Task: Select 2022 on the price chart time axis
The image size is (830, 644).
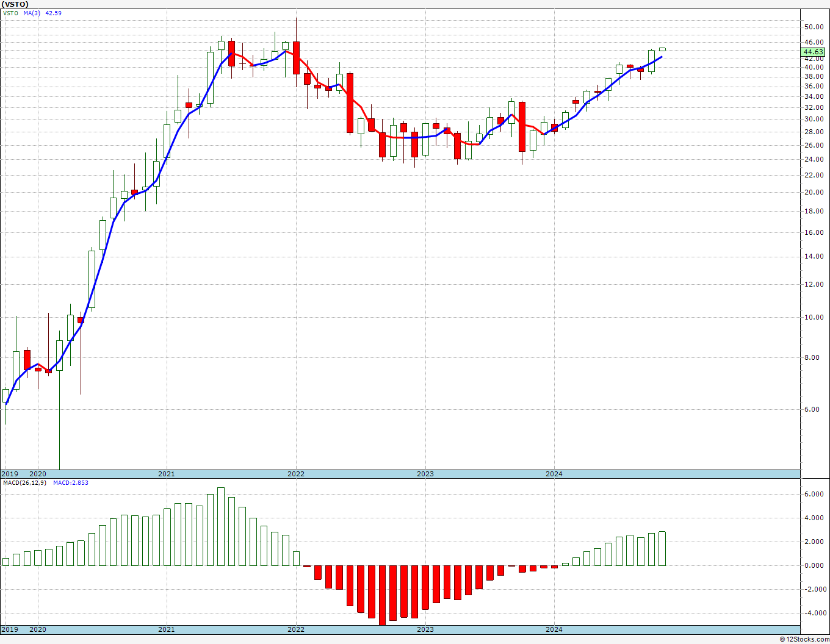Action: tap(296, 474)
